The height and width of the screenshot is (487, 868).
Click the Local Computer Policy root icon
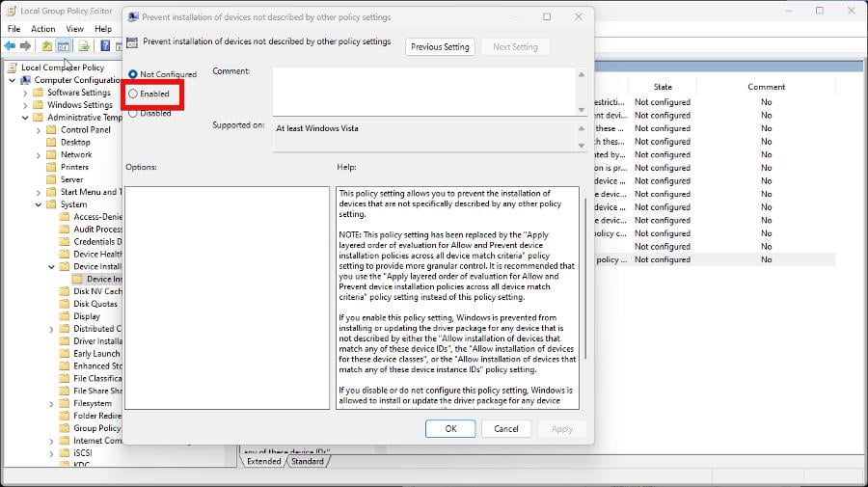coord(13,68)
